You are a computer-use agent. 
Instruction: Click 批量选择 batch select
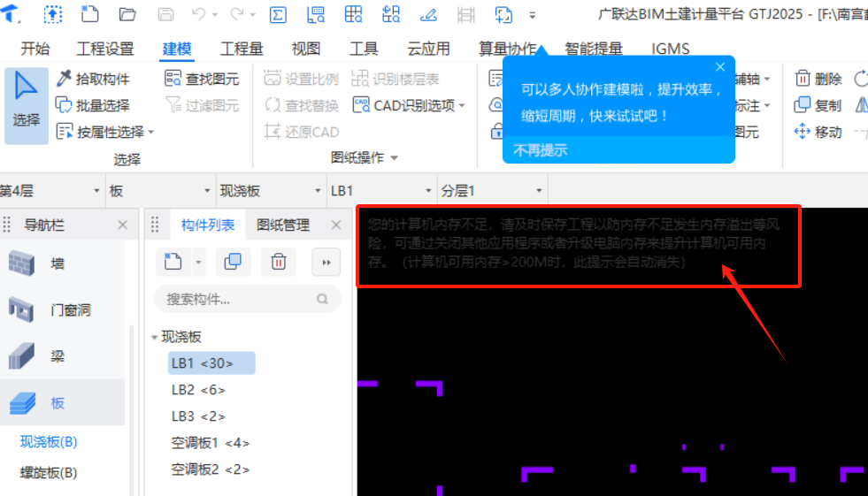(x=93, y=105)
